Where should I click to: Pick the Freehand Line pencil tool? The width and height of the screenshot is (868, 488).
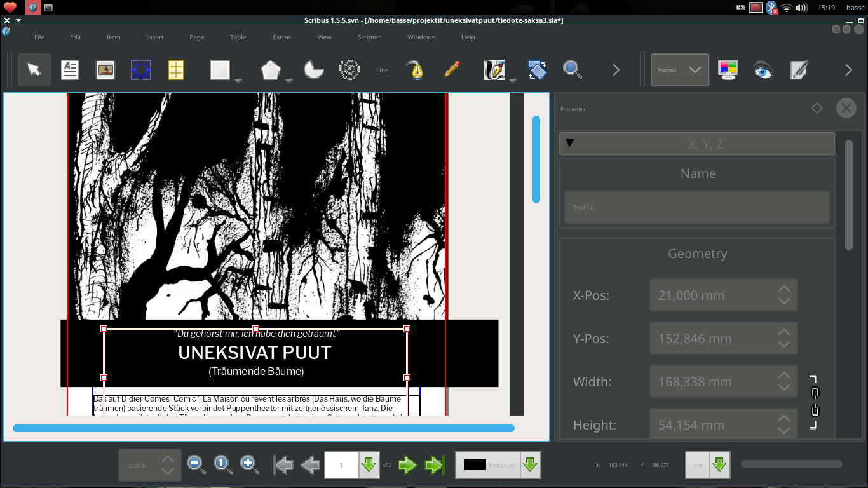click(452, 70)
